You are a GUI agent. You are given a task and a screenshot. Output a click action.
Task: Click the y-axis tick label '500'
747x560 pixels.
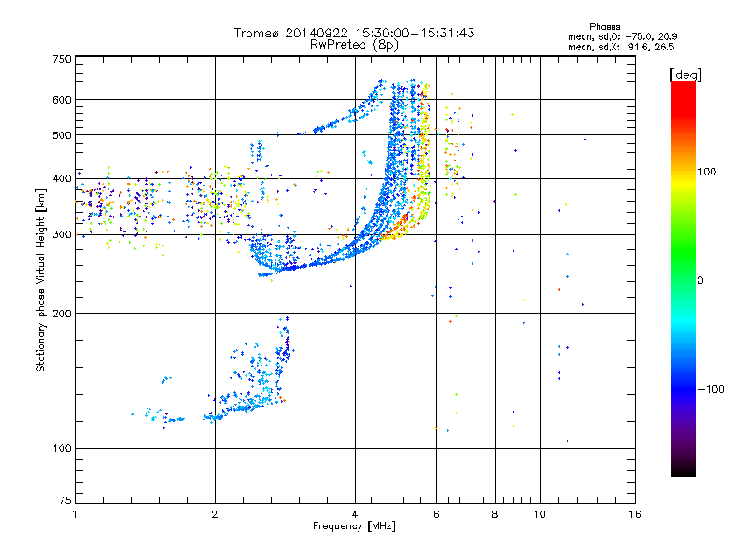(63, 135)
